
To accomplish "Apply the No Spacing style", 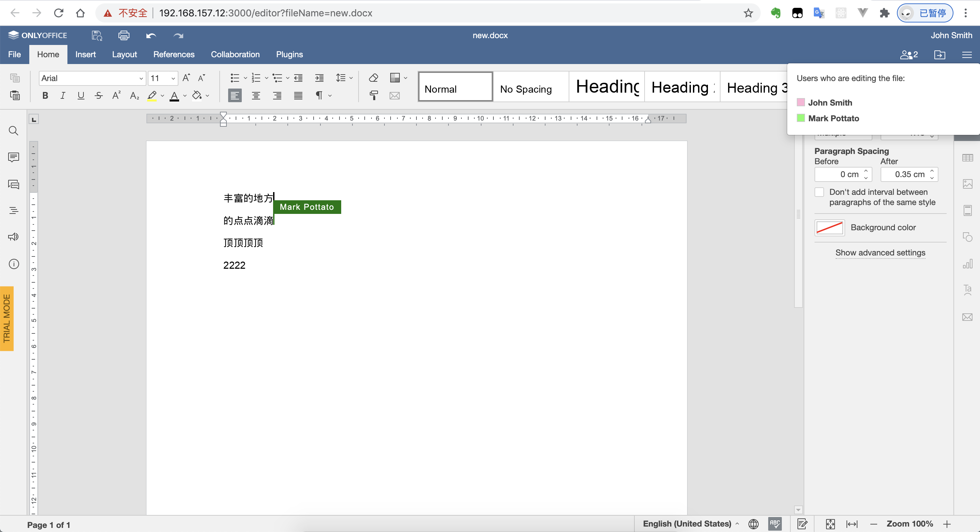I will [x=530, y=87].
